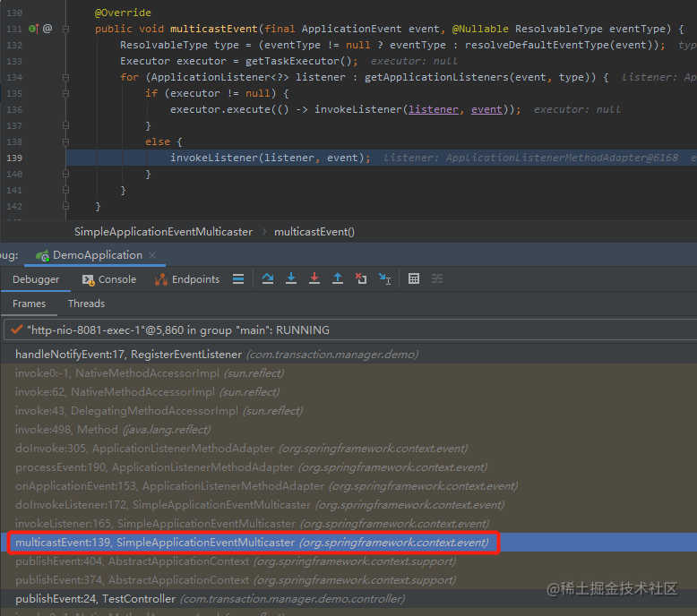
Task: Click the @ annotation gutter icon at line 131
Action: [47, 29]
